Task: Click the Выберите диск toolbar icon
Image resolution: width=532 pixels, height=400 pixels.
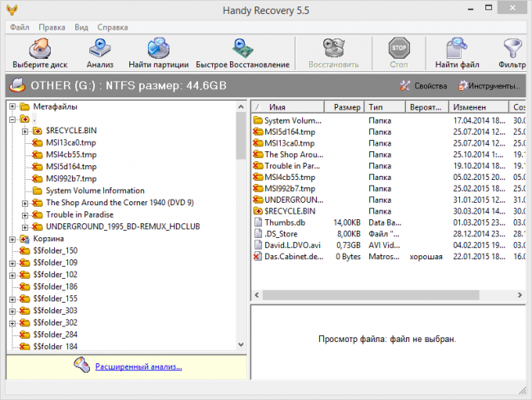Action: [42, 51]
